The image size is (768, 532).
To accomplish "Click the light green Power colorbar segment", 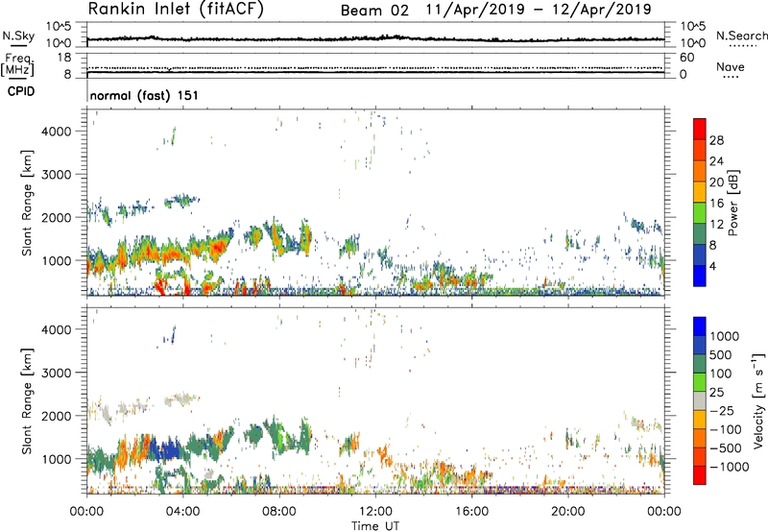I will click(700, 213).
